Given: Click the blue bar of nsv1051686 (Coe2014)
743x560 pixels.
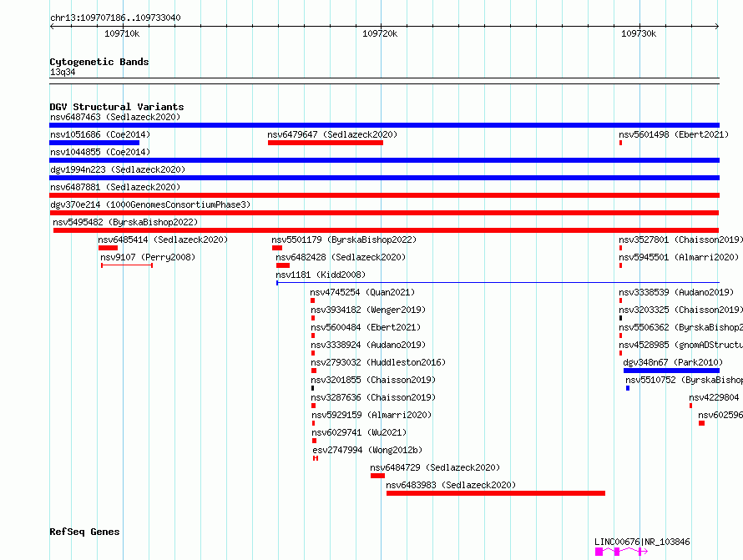Looking at the screenshot, I should [x=94, y=143].
